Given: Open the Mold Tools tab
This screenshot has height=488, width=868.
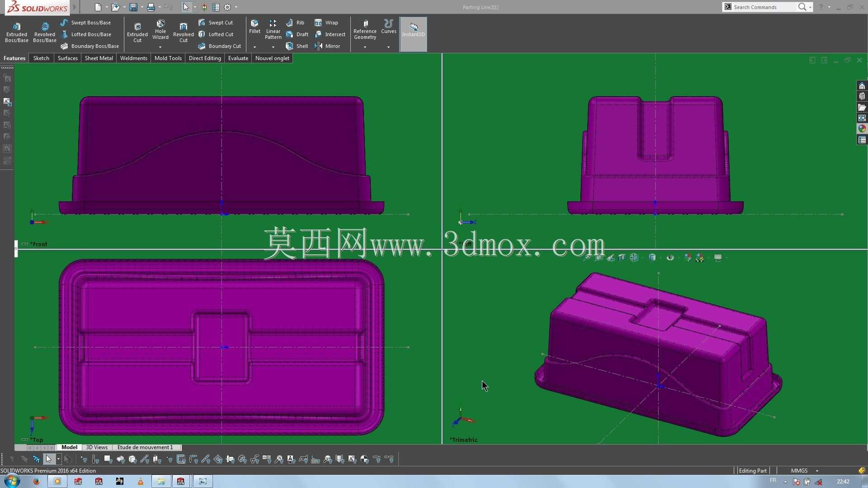Looking at the screenshot, I should coord(168,58).
